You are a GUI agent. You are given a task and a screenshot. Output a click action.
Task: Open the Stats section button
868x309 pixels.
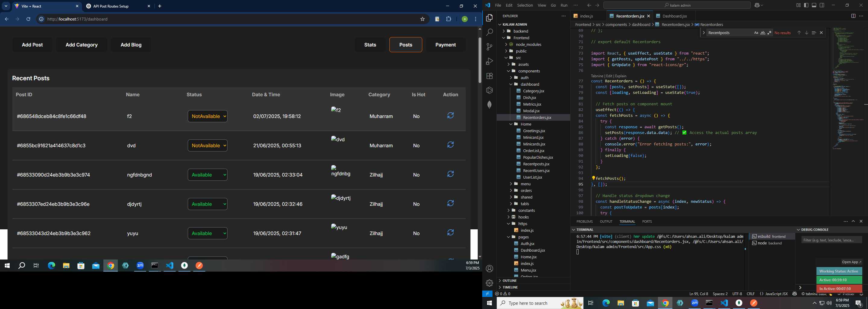point(370,45)
